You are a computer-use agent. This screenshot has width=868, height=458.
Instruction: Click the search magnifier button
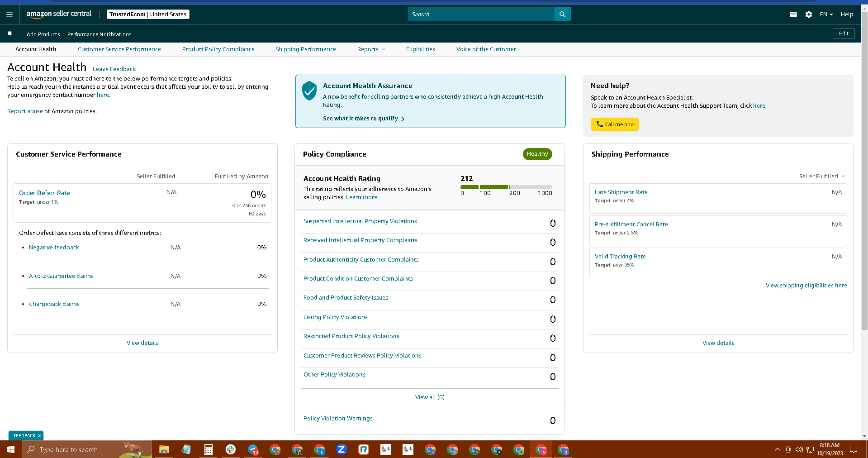(562, 14)
